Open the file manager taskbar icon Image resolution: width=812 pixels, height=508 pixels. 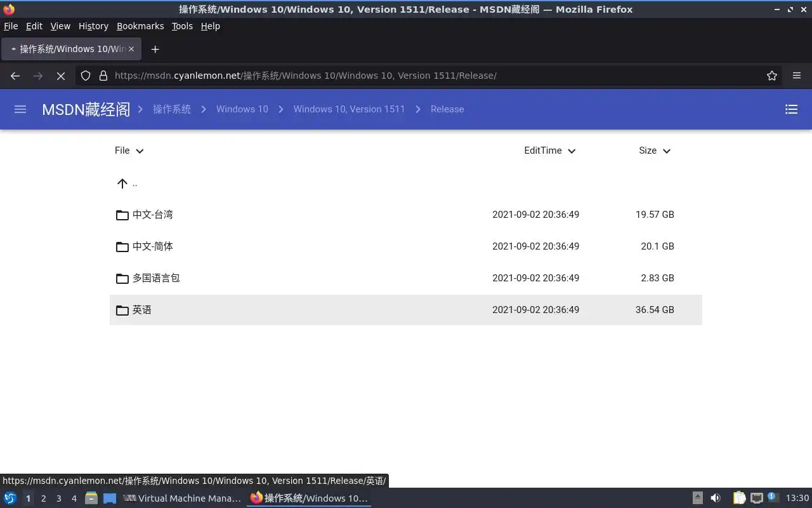(x=91, y=498)
